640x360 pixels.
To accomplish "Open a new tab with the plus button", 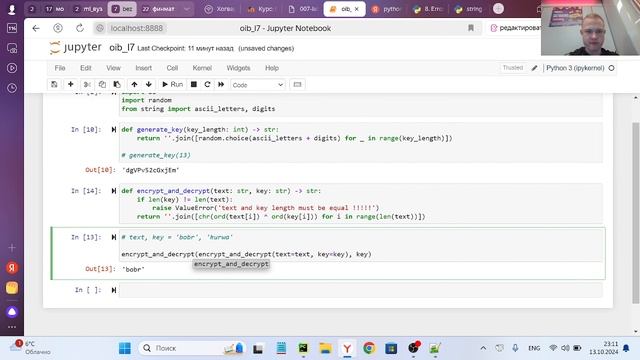I will point(498,9).
